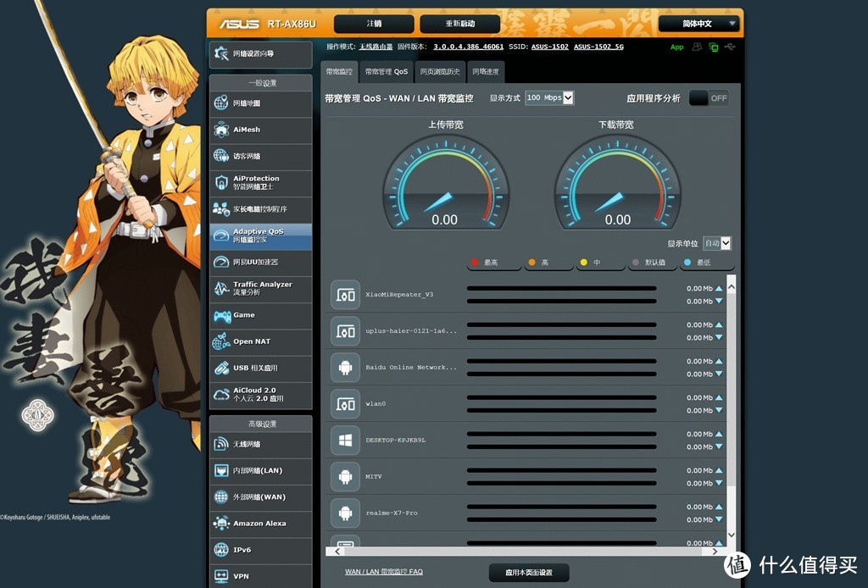868x588 pixels.
Task: Open the Network Setup Wizard (网络设置向导) icon
Action: [221, 53]
